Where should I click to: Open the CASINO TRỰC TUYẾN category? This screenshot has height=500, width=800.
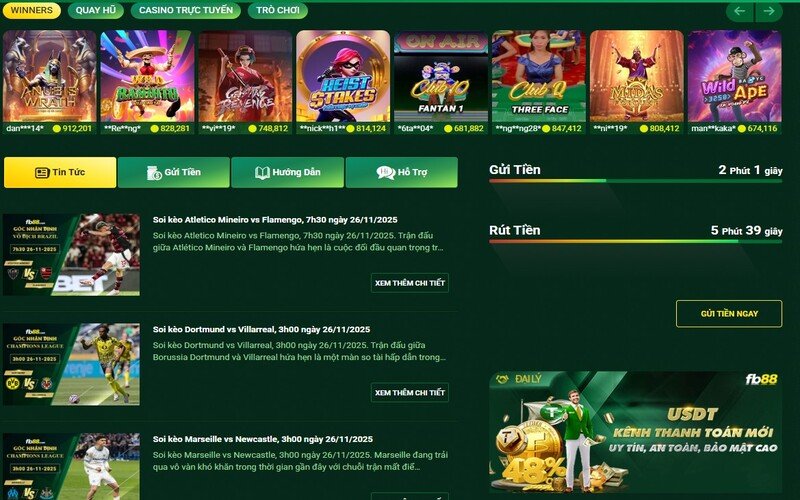[186, 10]
